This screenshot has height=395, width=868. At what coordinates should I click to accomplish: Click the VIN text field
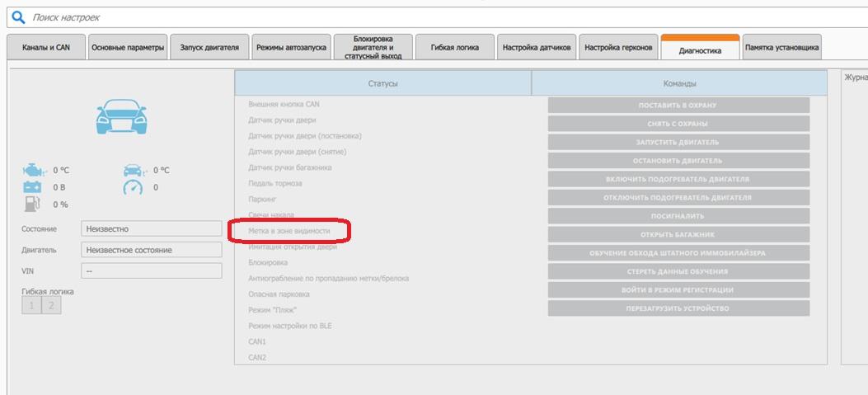[x=151, y=270]
